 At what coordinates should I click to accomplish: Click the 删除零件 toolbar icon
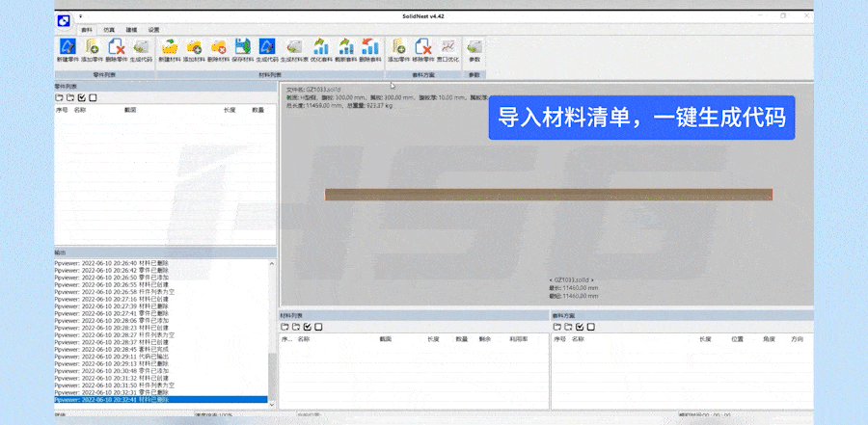pyautogui.click(x=117, y=49)
